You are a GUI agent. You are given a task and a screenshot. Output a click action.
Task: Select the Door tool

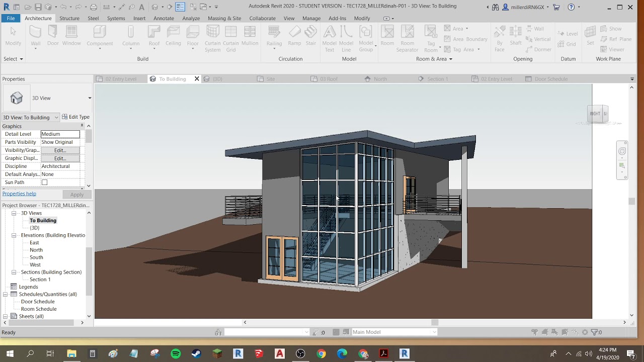coord(53,36)
